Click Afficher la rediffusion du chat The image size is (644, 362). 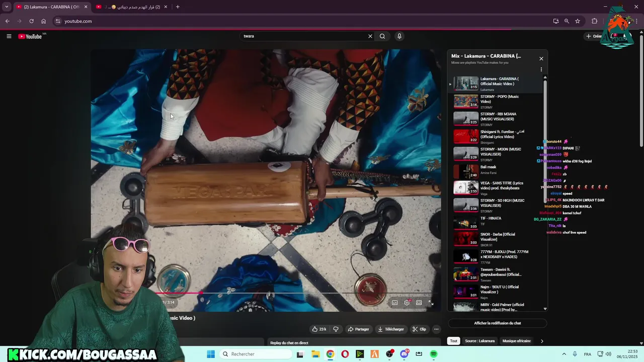(497, 323)
